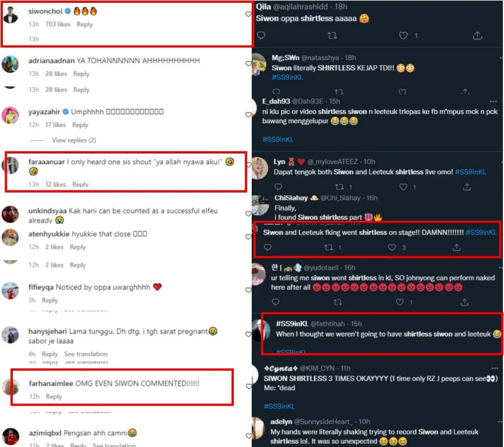Expand View replies (2) under yayazahir

74,140
